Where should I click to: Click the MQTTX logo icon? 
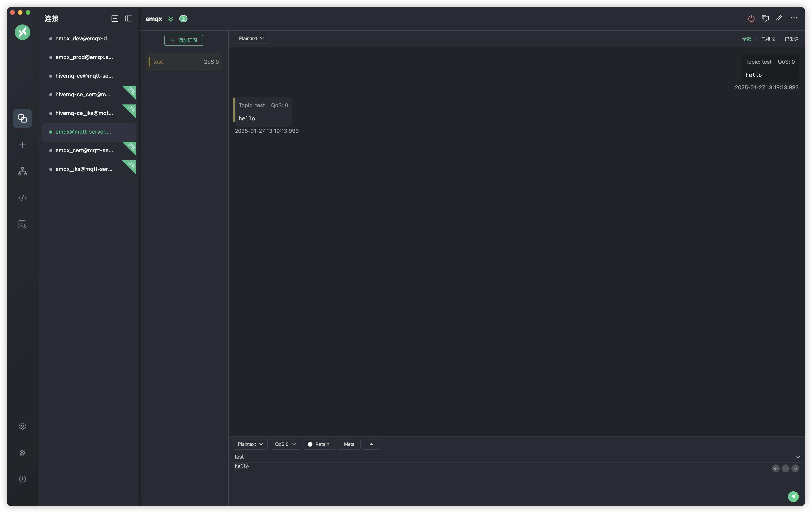click(x=22, y=32)
